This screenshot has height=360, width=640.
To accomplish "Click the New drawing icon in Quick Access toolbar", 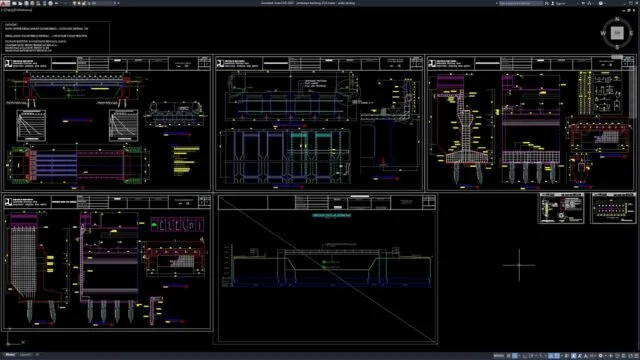I will (14, 3).
